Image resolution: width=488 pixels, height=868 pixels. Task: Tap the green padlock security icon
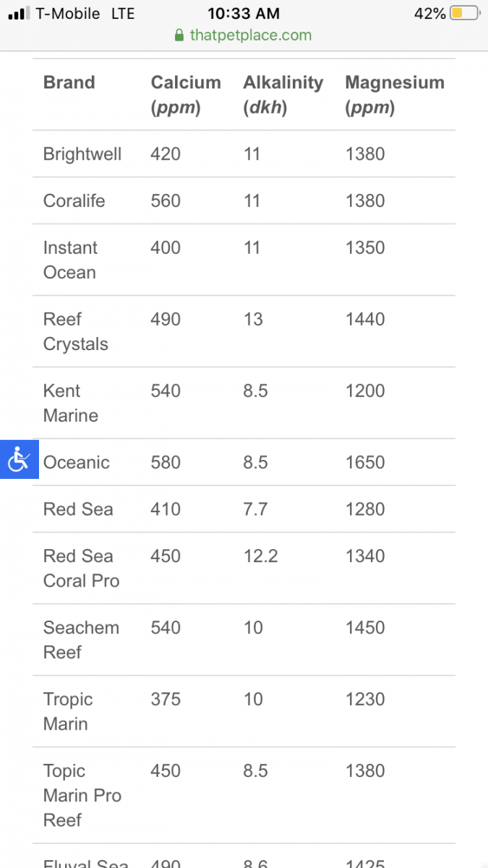pos(179,35)
